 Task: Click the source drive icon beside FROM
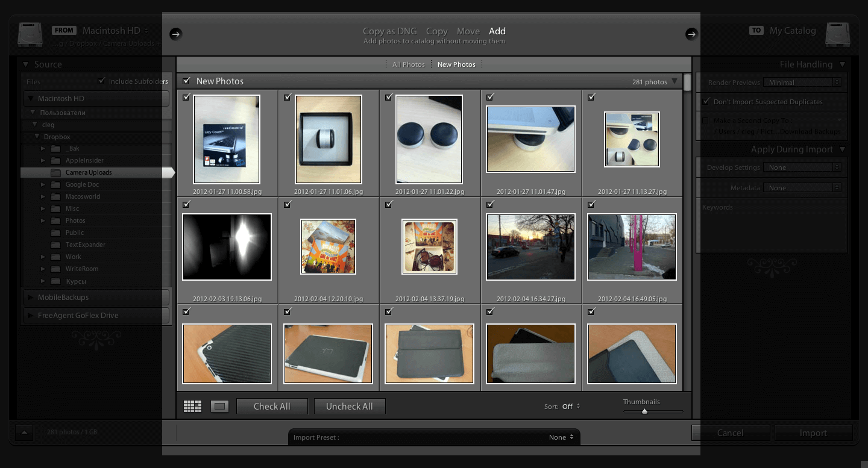coord(30,35)
